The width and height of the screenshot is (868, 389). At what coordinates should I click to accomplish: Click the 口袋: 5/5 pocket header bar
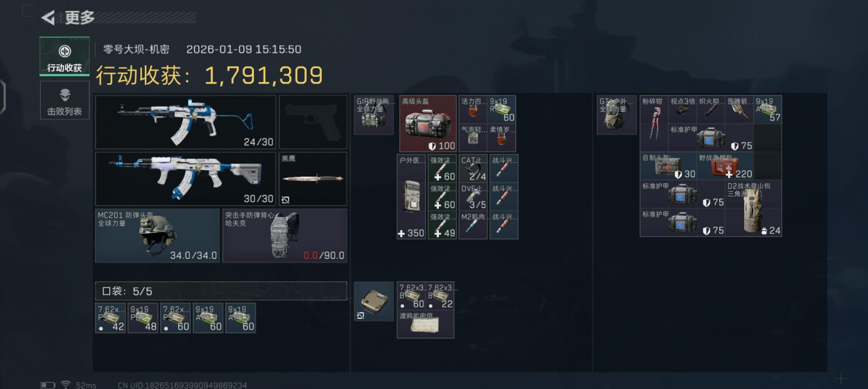221,291
